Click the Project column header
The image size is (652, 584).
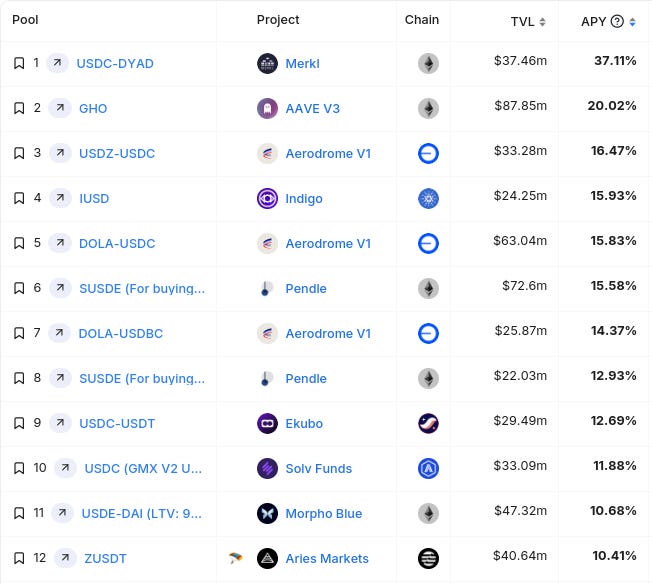pos(278,20)
